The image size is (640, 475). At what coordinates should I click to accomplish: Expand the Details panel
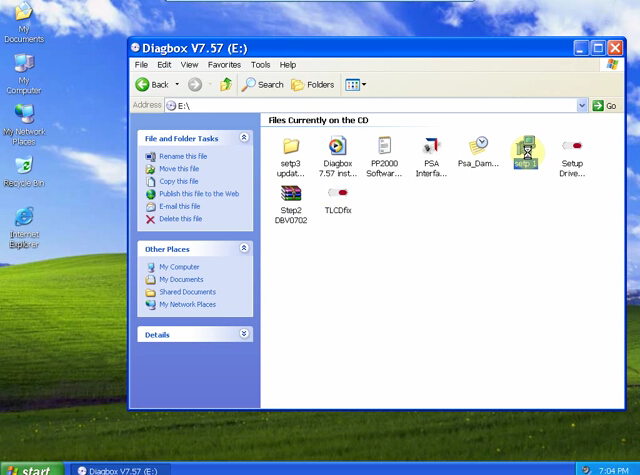(x=244, y=333)
